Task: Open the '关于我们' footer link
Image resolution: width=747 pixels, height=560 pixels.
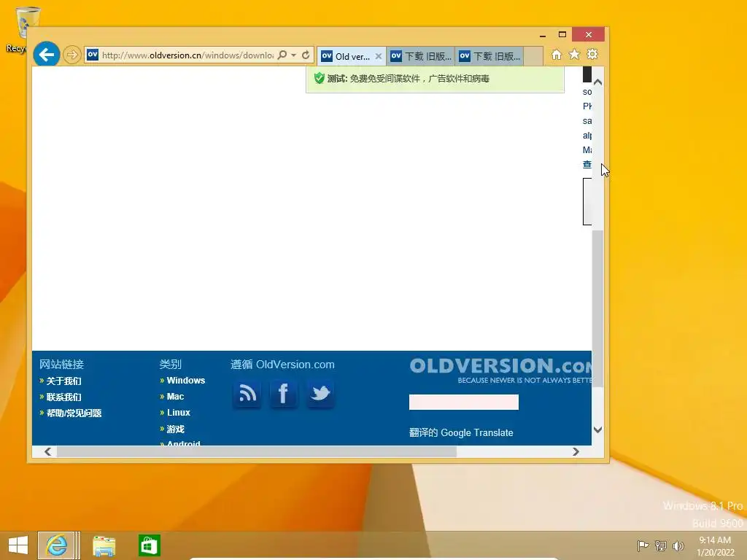Action: pyautogui.click(x=63, y=381)
